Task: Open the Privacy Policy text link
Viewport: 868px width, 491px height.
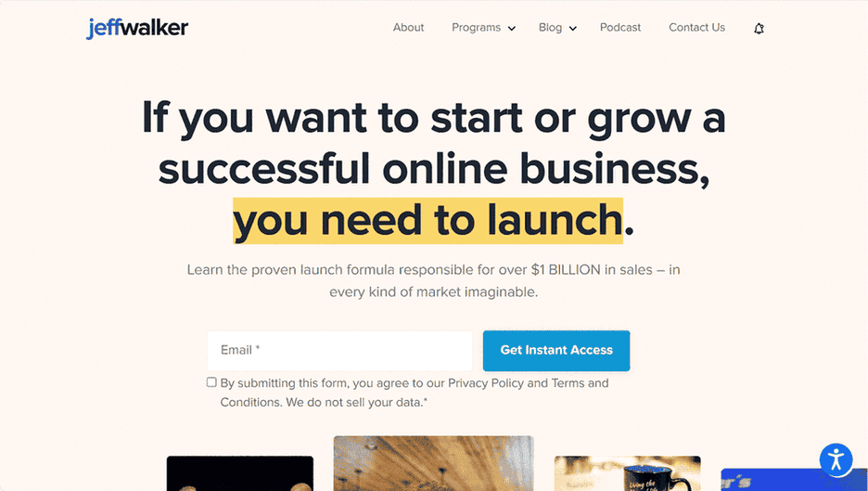Action: point(486,383)
